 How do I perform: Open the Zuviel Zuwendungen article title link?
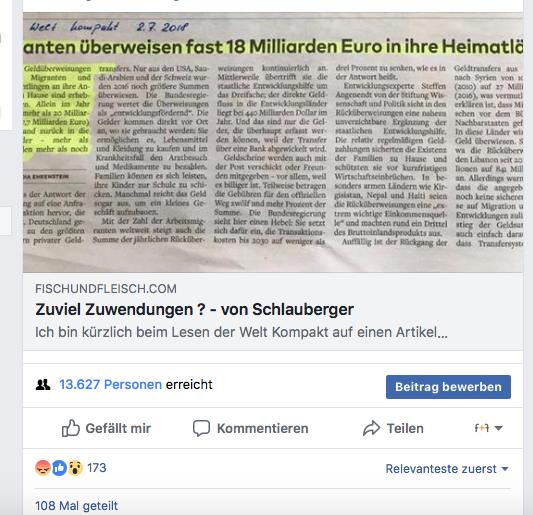pos(194,309)
